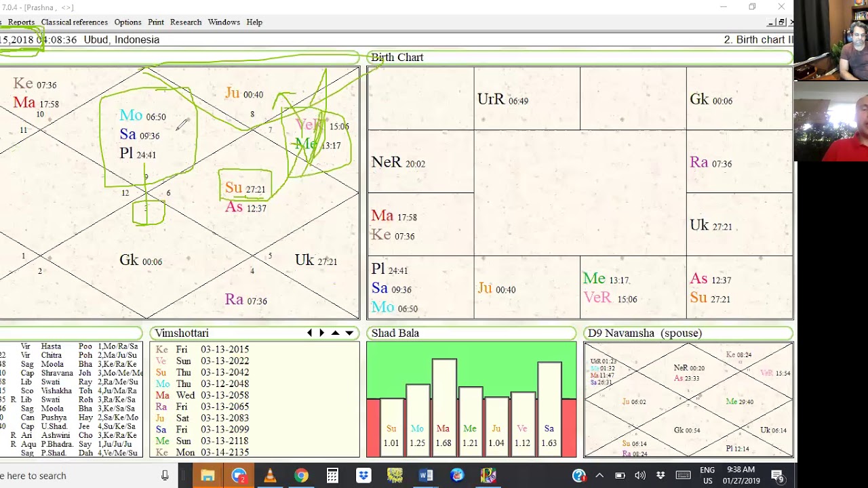Click the Vimshottari panel title
Image resolution: width=868 pixels, height=488 pixels.
(182, 333)
